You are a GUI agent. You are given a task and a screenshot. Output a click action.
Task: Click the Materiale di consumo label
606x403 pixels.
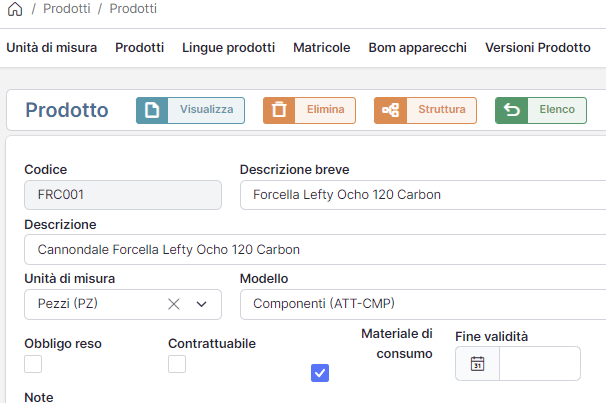click(397, 343)
